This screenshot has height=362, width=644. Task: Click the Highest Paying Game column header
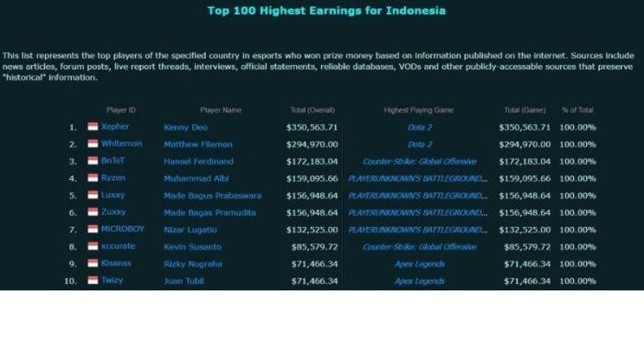419,110
